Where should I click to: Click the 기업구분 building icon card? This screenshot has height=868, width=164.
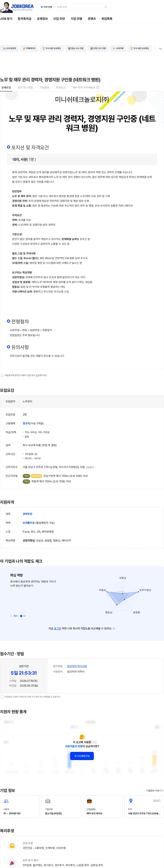pyautogui.click(x=61, y=807)
